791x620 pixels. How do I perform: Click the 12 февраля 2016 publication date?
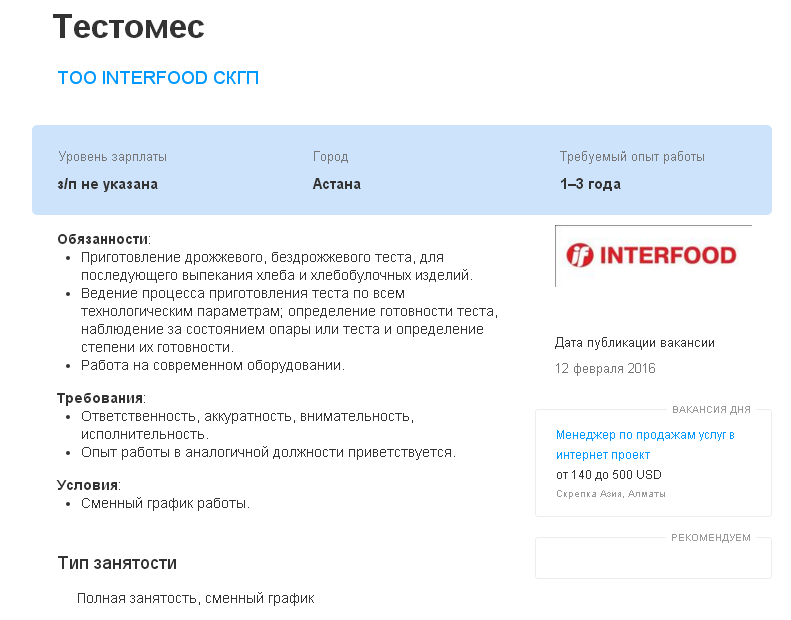pos(605,368)
